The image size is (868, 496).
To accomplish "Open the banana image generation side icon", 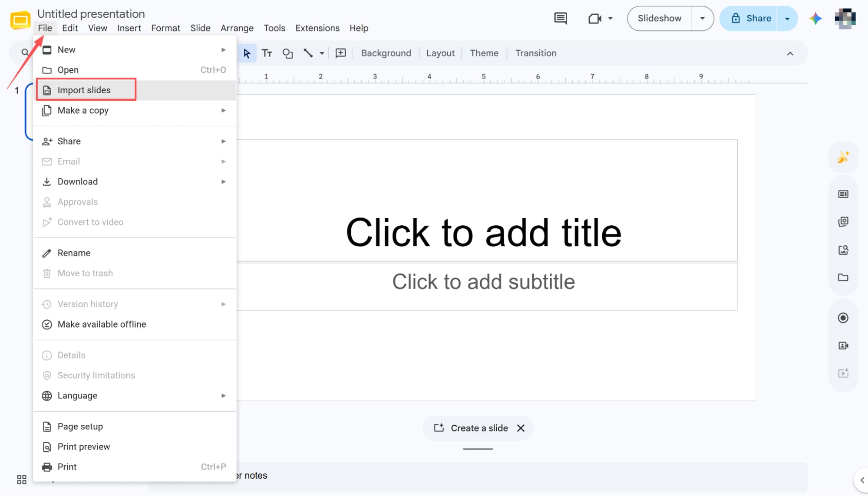I will pyautogui.click(x=843, y=157).
